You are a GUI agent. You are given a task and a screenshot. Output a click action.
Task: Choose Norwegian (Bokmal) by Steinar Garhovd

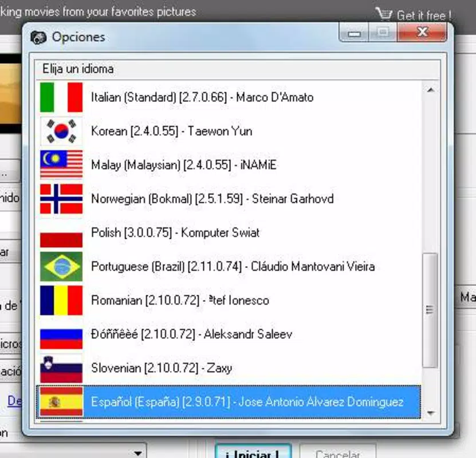[x=229, y=199]
